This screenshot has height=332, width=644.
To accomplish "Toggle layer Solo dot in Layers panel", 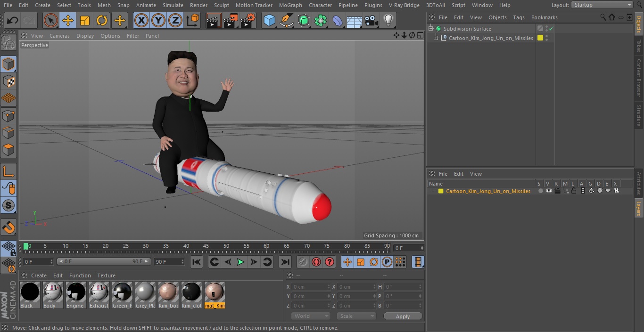I will (540, 191).
